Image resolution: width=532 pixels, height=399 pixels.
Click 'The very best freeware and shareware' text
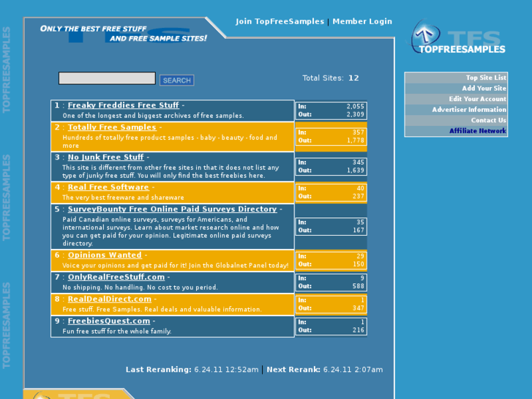pyautogui.click(x=123, y=198)
